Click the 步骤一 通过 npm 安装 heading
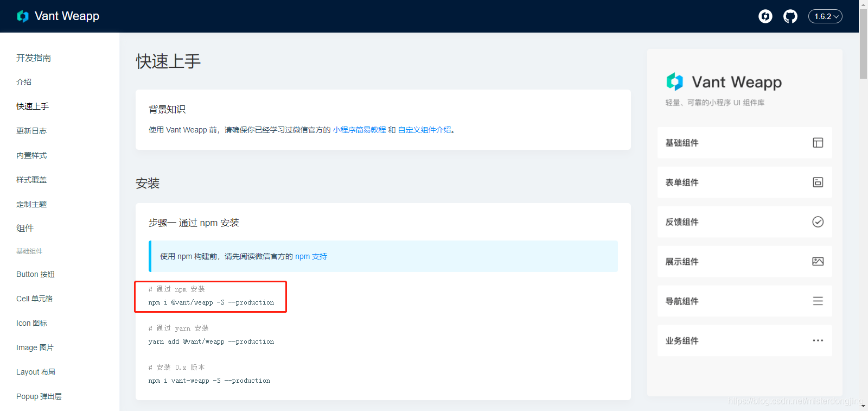The height and width of the screenshot is (411, 868). point(194,223)
